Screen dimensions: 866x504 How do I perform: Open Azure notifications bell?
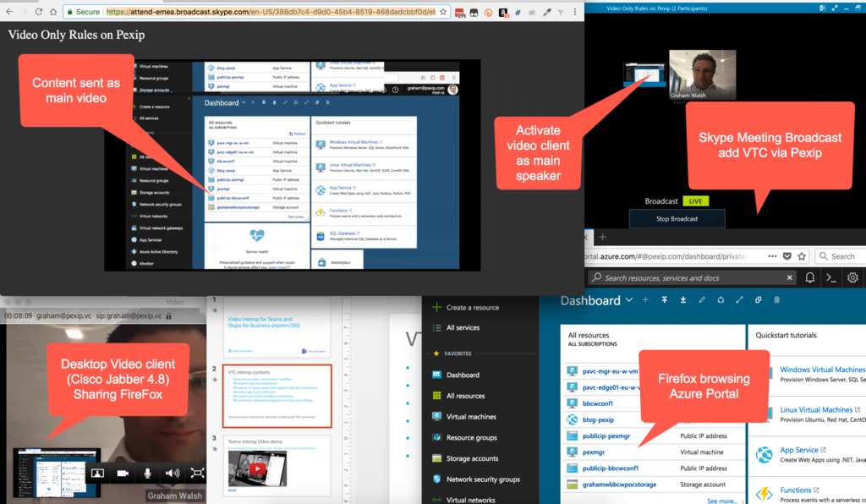tap(809, 277)
